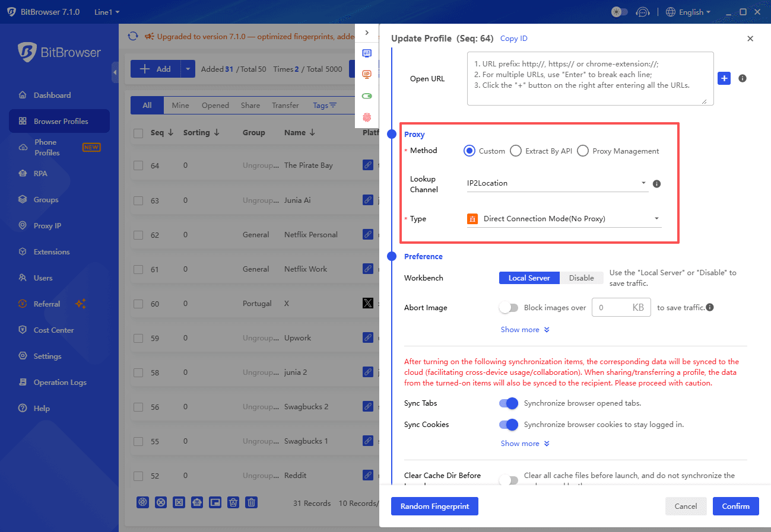Open the dropdown arrow next to Add
The height and width of the screenshot is (532, 771).
pos(188,69)
